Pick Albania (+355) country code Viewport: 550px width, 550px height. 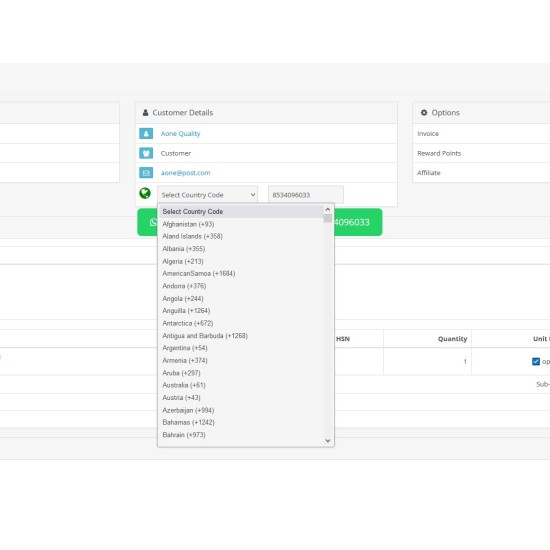(x=241, y=249)
